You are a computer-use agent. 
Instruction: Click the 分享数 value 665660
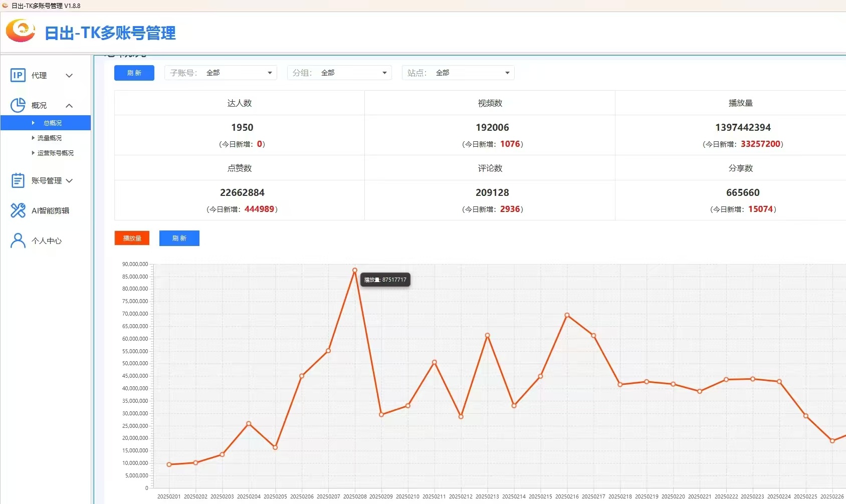(743, 192)
